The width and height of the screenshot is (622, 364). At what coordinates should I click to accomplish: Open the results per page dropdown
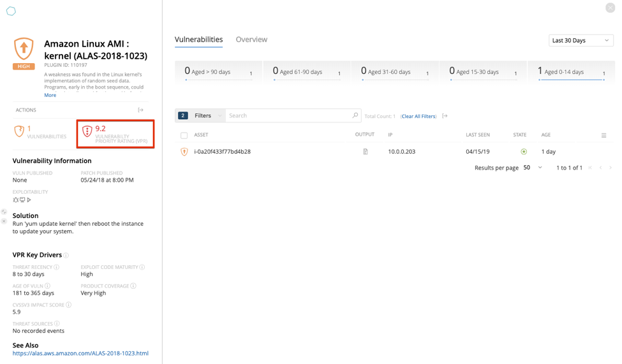click(x=533, y=168)
